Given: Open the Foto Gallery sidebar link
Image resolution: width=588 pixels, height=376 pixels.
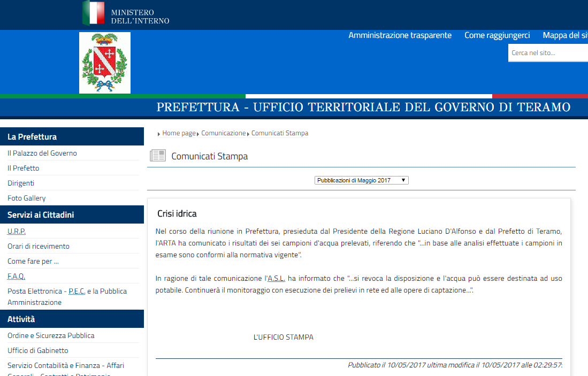Looking at the screenshot, I should point(27,198).
